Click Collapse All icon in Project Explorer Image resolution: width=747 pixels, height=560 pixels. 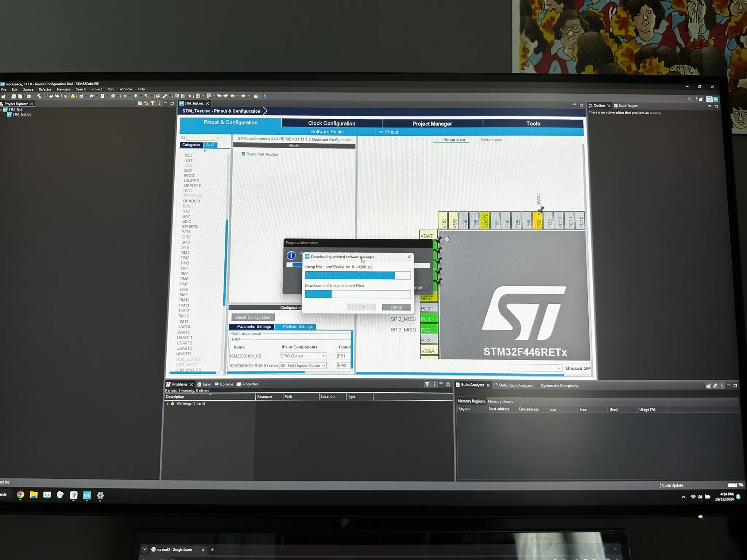pos(140,104)
